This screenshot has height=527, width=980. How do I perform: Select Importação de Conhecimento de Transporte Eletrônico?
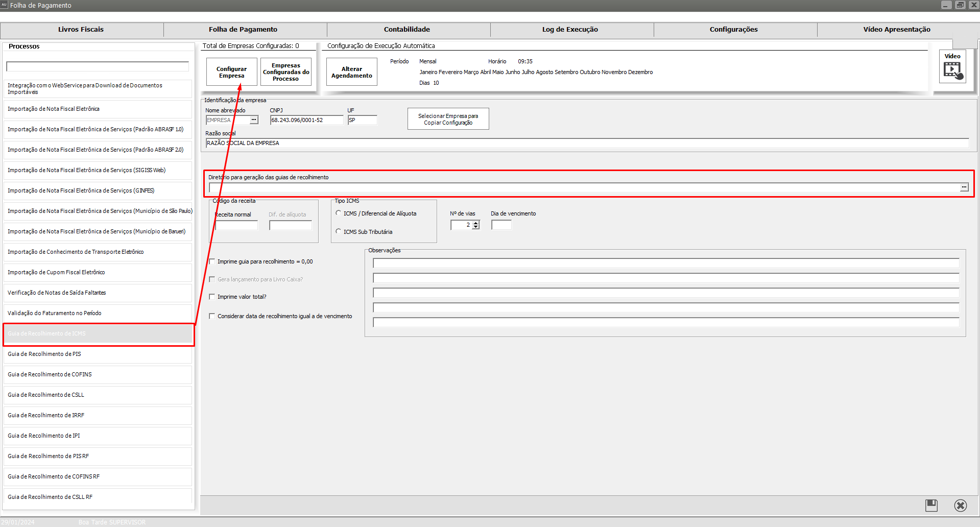(98, 252)
